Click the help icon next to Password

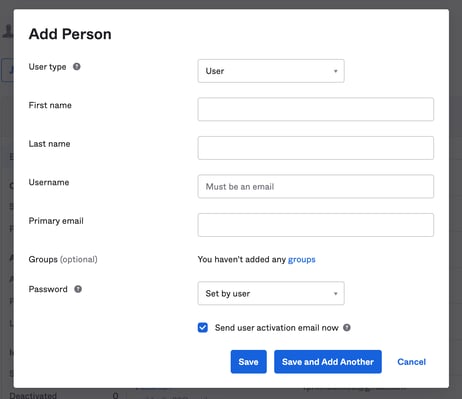[x=78, y=289]
